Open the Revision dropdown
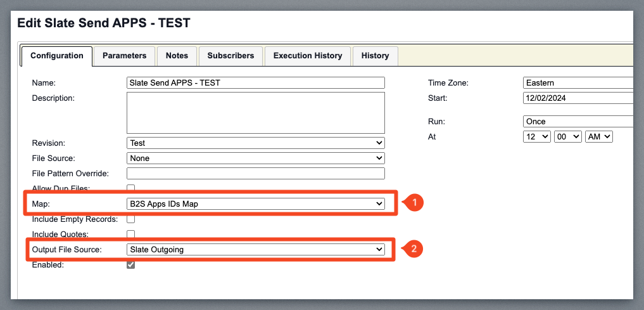The image size is (644, 310). pos(255,143)
